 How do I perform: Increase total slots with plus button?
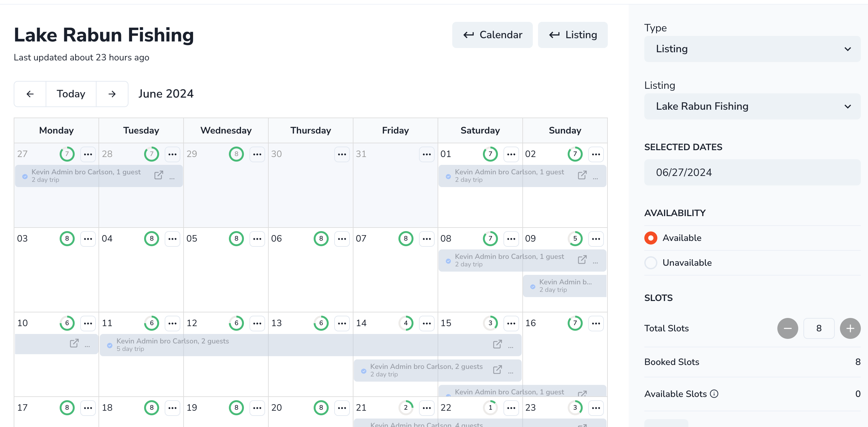point(850,328)
